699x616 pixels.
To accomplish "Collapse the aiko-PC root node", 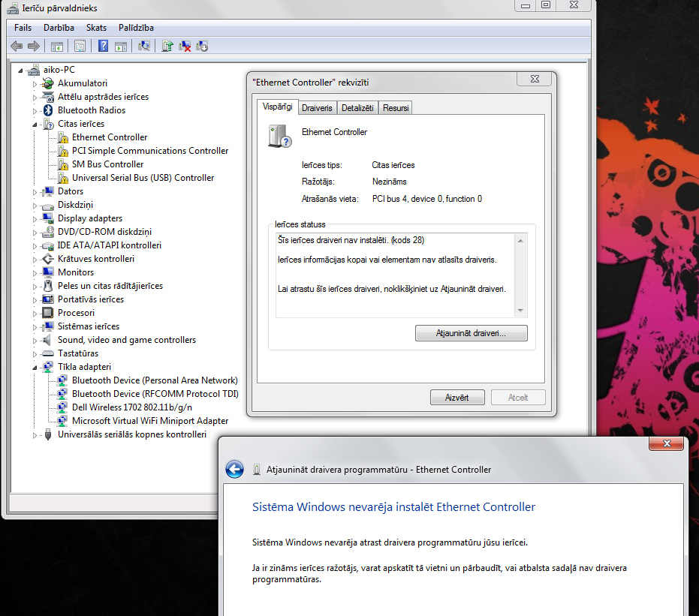I will 20,71.
